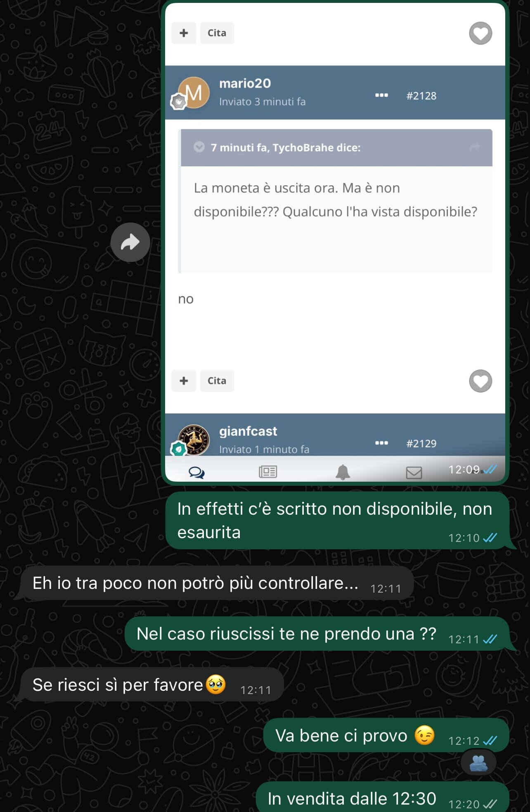Open the post number #2128 link
530x812 pixels.
(421, 96)
